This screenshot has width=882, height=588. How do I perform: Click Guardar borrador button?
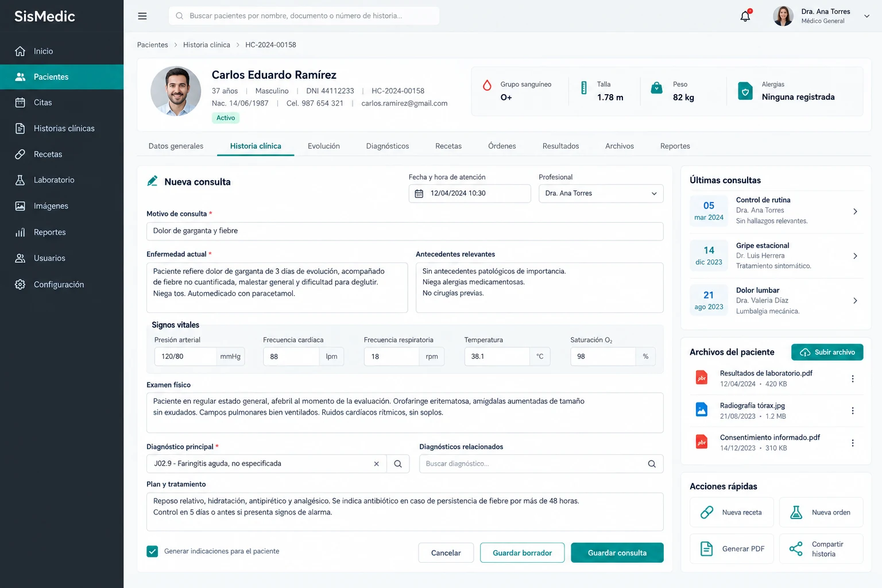(x=522, y=552)
